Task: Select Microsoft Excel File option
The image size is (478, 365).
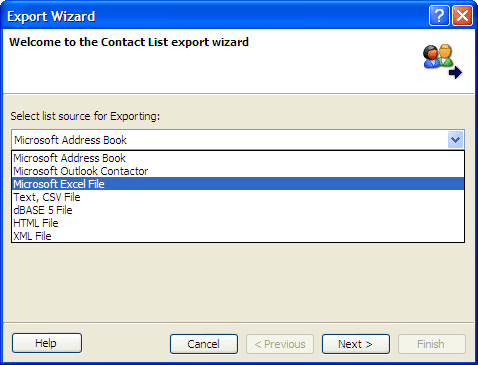Action: click(238, 184)
